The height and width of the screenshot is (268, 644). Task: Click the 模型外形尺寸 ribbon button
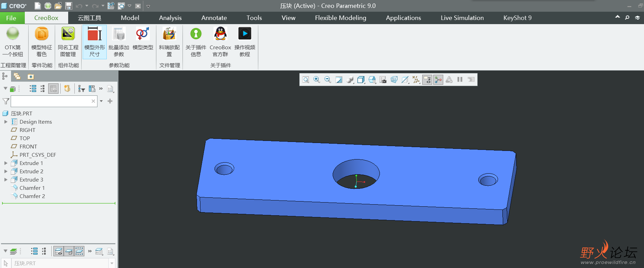95,42
